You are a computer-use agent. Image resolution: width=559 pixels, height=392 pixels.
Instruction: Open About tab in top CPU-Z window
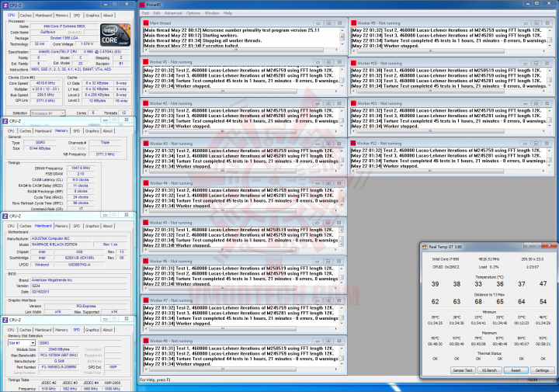pyautogui.click(x=108, y=16)
